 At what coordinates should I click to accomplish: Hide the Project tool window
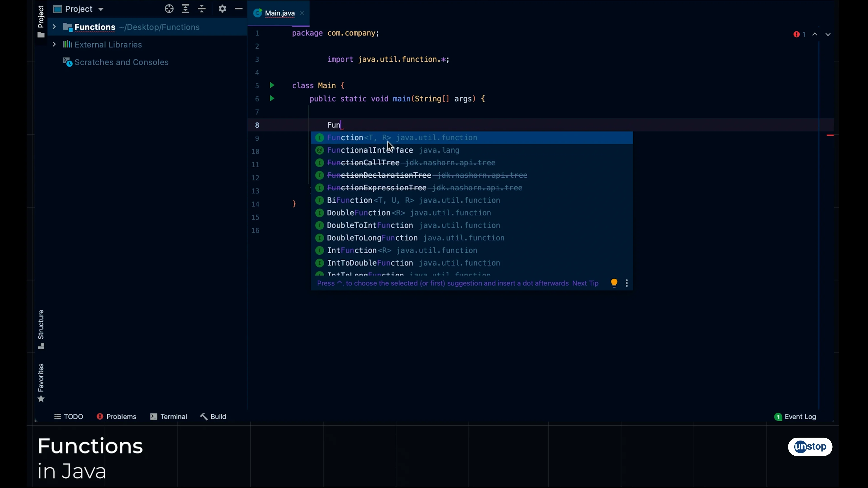coord(239,9)
